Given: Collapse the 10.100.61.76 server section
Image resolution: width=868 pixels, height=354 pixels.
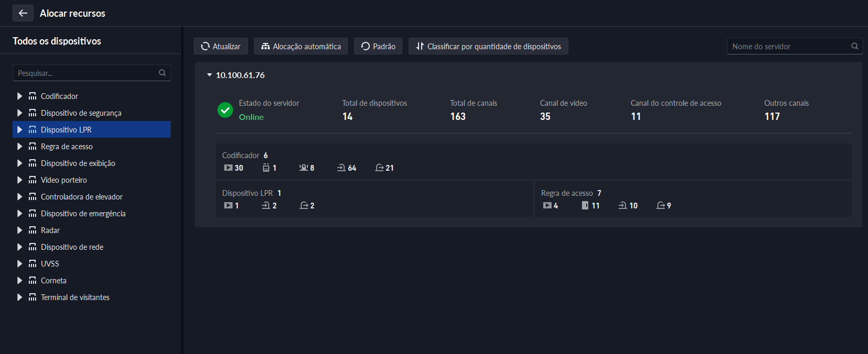Looking at the screenshot, I should pyautogui.click(x=210, y=75).
